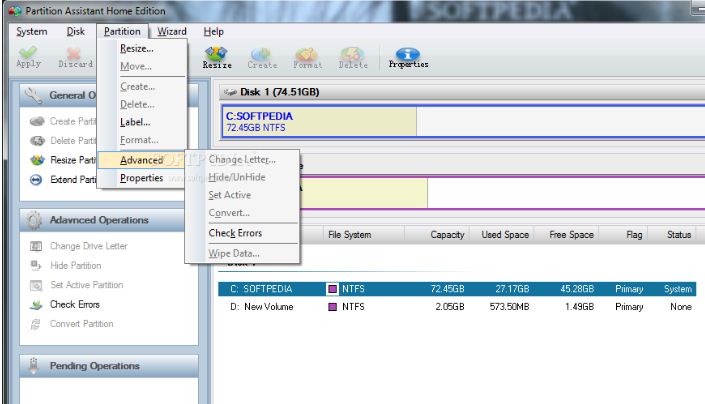
Task: Open the Disk menu
Action: pyautogui.click(x=76, y=31)
